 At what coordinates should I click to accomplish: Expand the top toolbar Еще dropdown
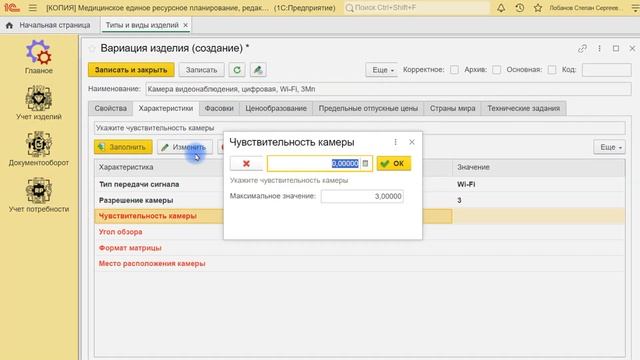382,70
